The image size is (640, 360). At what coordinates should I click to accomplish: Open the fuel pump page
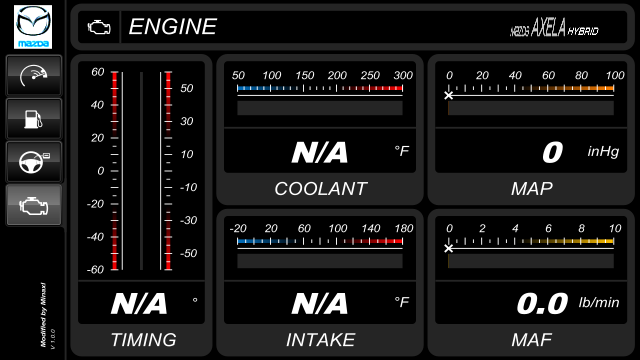34,119
